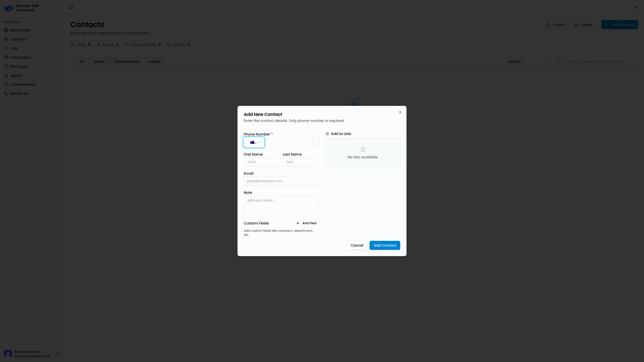
Task: Click the Last Name input field
Action: coord(301,162)
